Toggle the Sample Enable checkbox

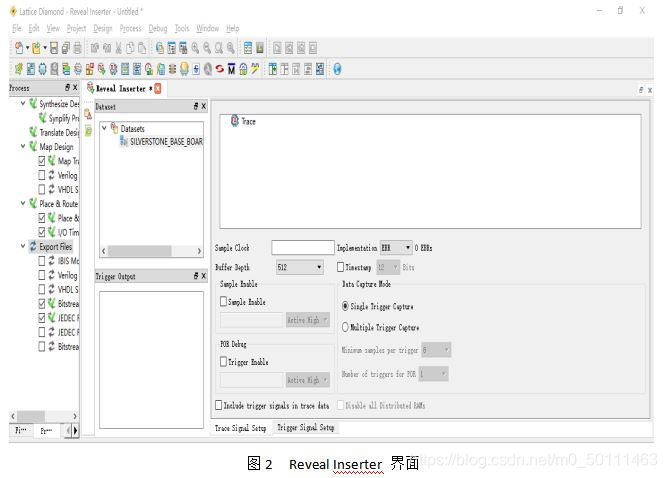(223, 301)
